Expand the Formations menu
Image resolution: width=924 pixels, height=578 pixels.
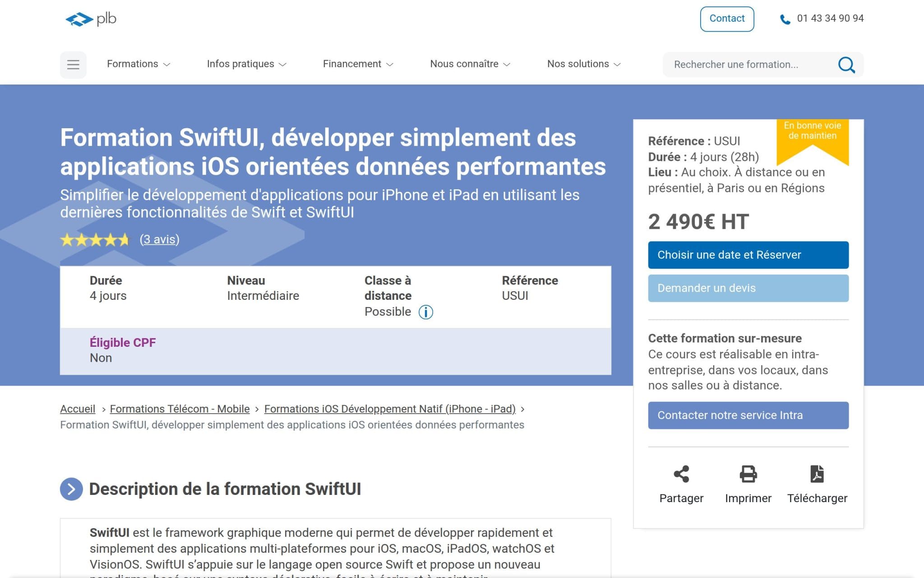pos(139,64)
